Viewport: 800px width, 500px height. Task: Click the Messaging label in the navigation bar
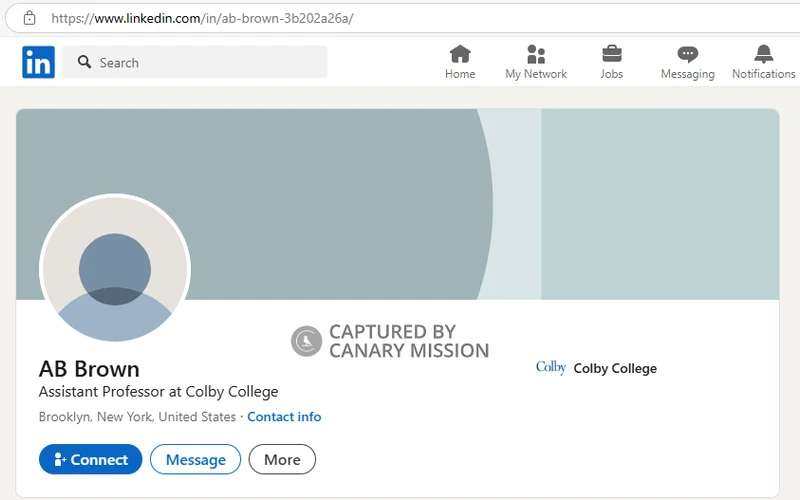click(x=687, y=74)
